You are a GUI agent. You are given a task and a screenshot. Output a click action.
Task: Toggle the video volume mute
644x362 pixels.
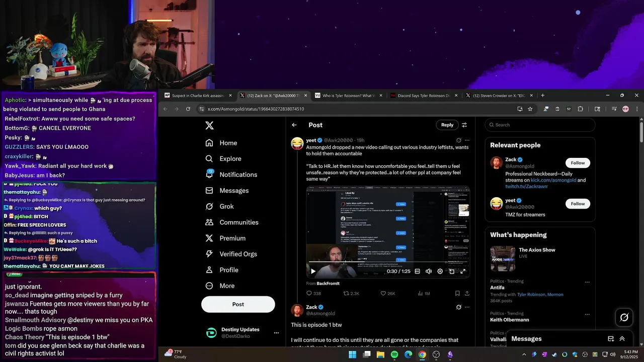click(429, 271)
